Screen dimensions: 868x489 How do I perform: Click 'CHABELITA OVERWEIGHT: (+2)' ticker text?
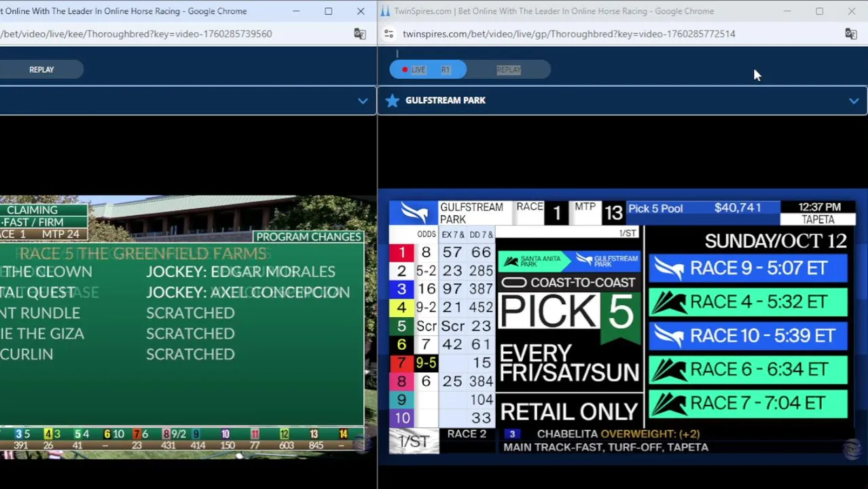618,434
